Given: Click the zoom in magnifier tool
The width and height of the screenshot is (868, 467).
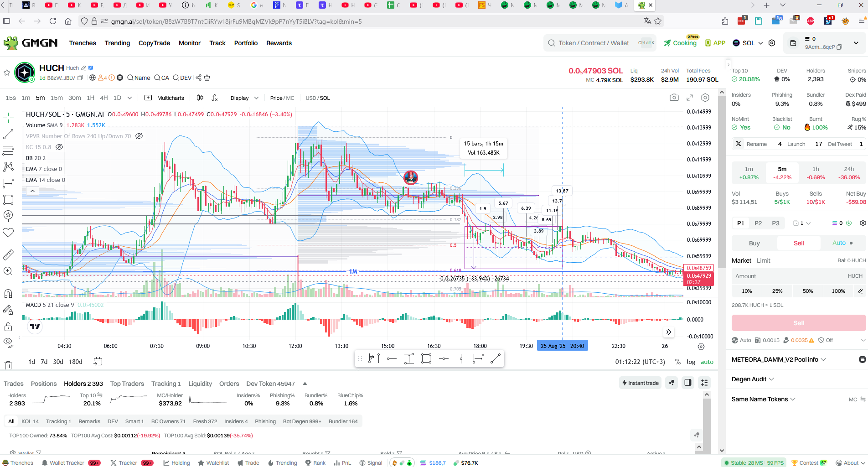Looking at the screenshot, I should (x=8, y=271).
